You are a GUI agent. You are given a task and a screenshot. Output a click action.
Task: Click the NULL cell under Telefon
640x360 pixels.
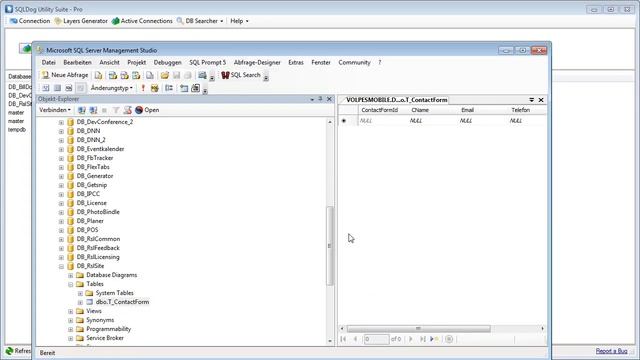pyautogui.click(x=516, y=121)
